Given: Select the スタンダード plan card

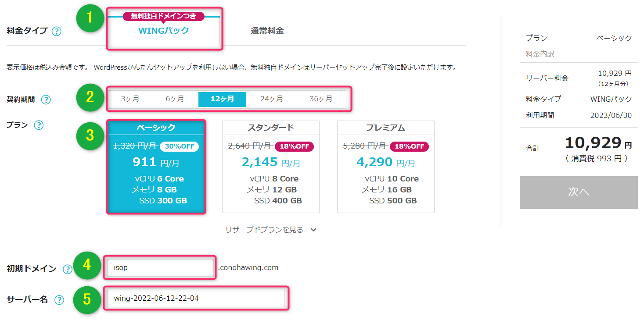Looking at the screenshot, I should (271, 167).
